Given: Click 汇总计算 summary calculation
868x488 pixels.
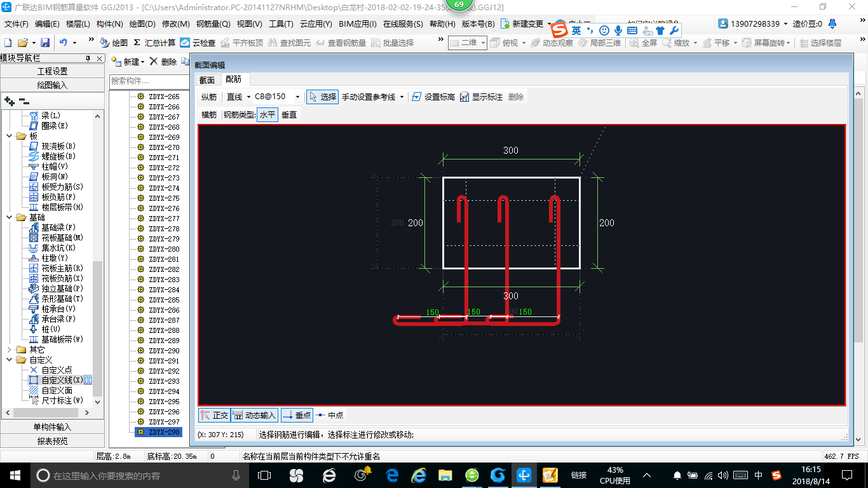Looking at the screenshot, I should (x=154, y=43).
